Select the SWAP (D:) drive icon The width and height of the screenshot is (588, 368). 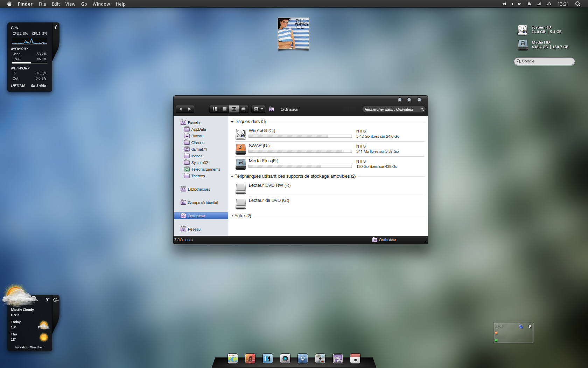point(241,149)
